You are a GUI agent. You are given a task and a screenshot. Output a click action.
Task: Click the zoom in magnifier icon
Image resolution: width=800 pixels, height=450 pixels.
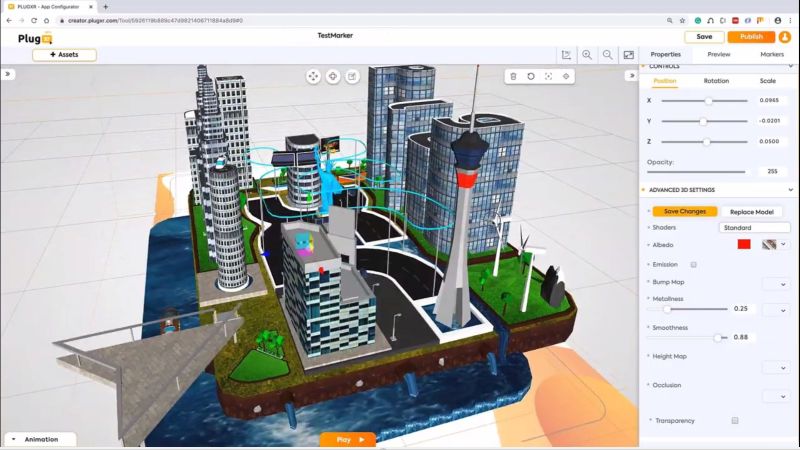click(587, 55)
